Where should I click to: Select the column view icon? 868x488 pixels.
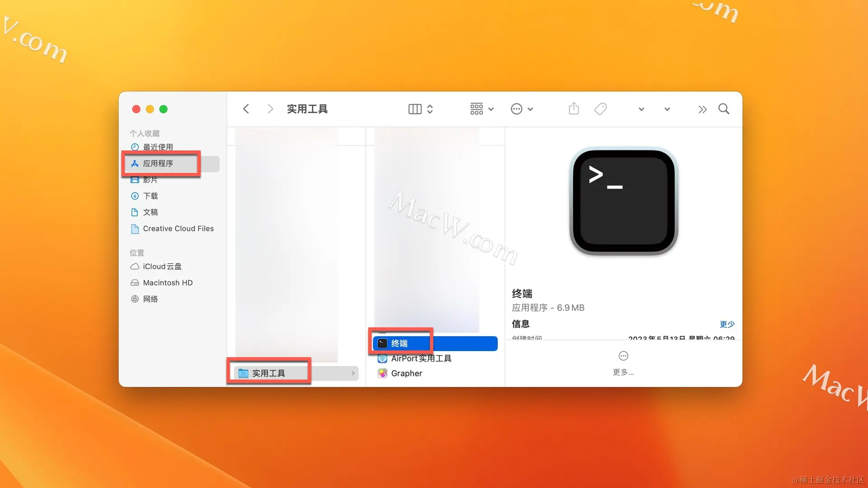415,109
